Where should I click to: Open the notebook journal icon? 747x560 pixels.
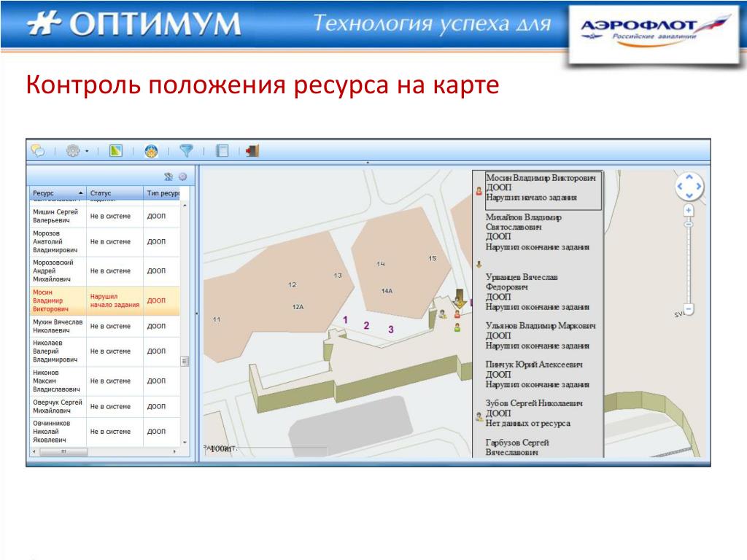click(x=222, y=151)
